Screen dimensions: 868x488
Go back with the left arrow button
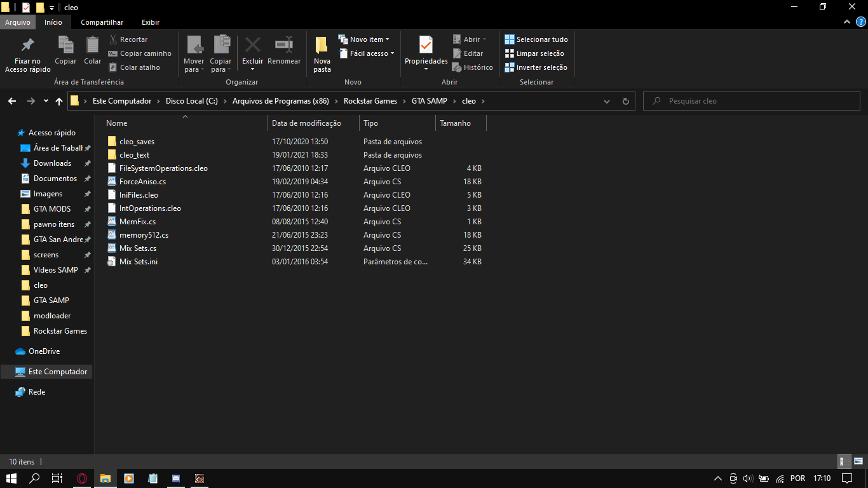pos(12,101)
